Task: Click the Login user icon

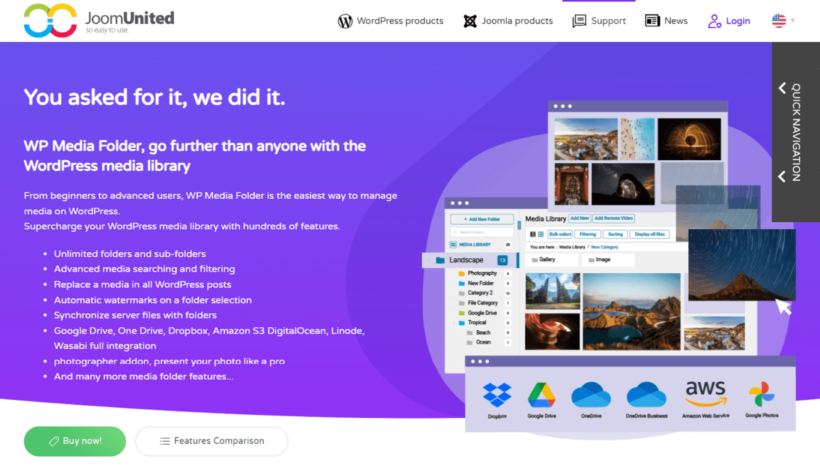Action: [714, 21]
